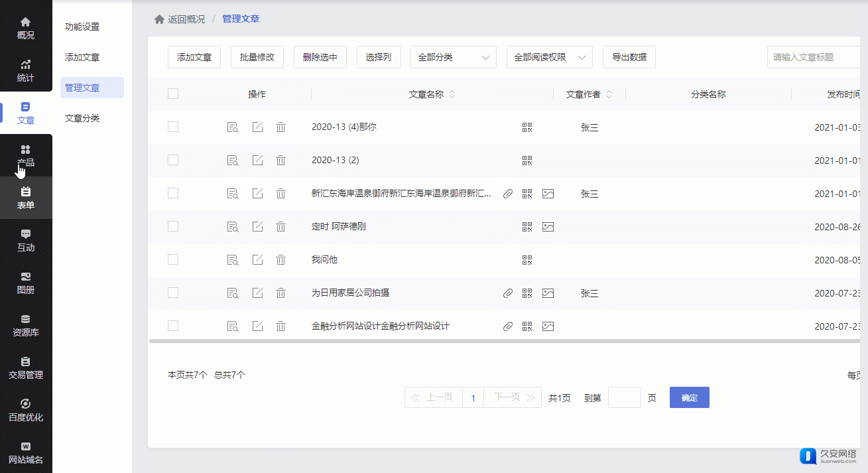Check the row 定时 阿萨德刚
Viewport: 868px width, 473px height.
tap(173, 226)
